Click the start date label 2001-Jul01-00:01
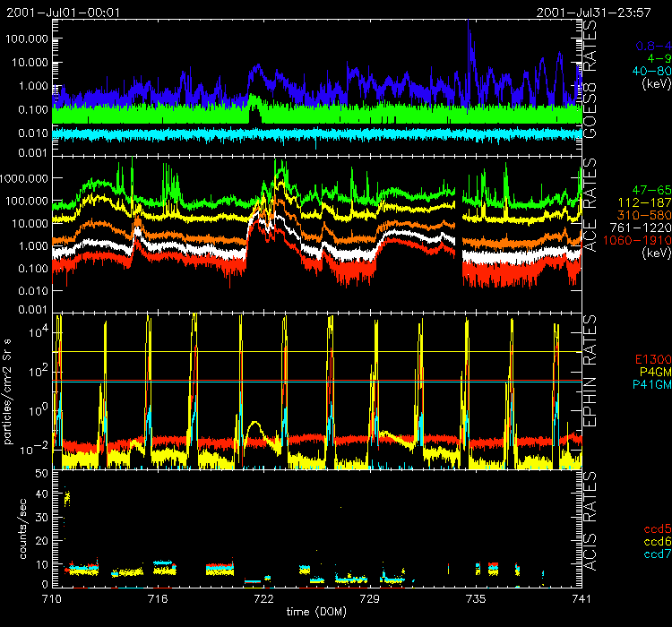The height and width of the screenshot is (627, 672). tap(60, 12)
